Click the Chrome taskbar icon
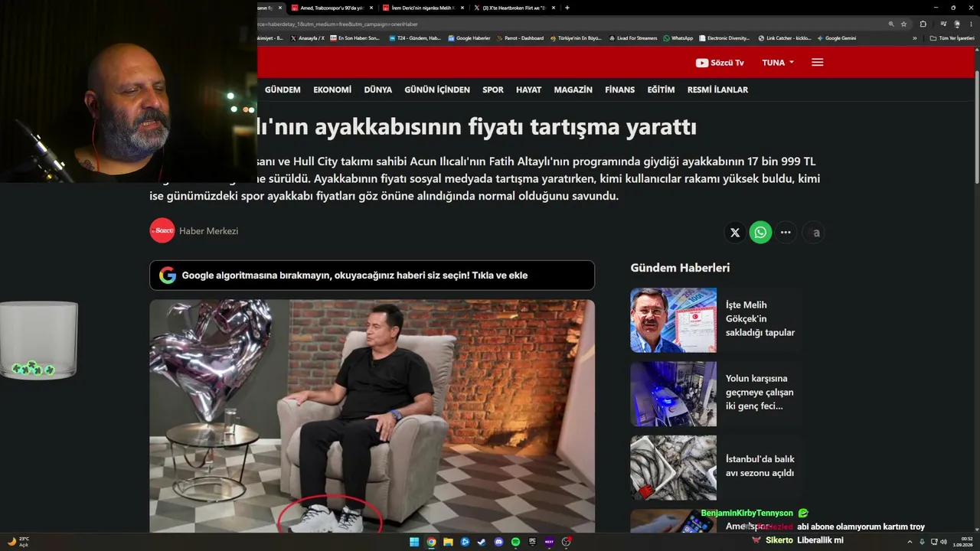980x551 pixels. point(431,542)
